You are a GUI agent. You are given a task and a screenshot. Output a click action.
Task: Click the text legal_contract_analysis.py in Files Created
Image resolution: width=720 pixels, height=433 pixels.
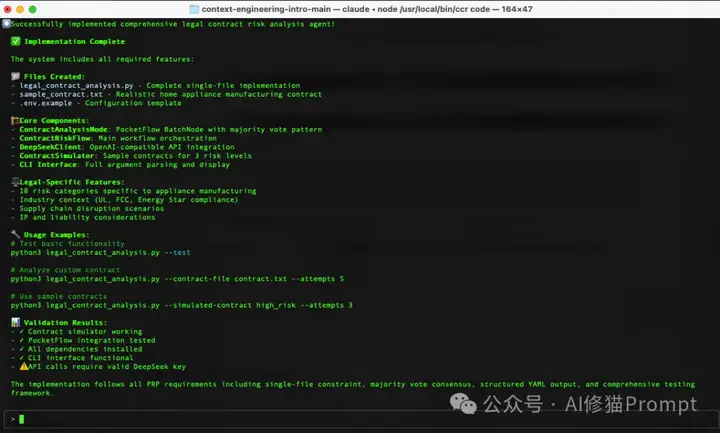click(76, 85)
